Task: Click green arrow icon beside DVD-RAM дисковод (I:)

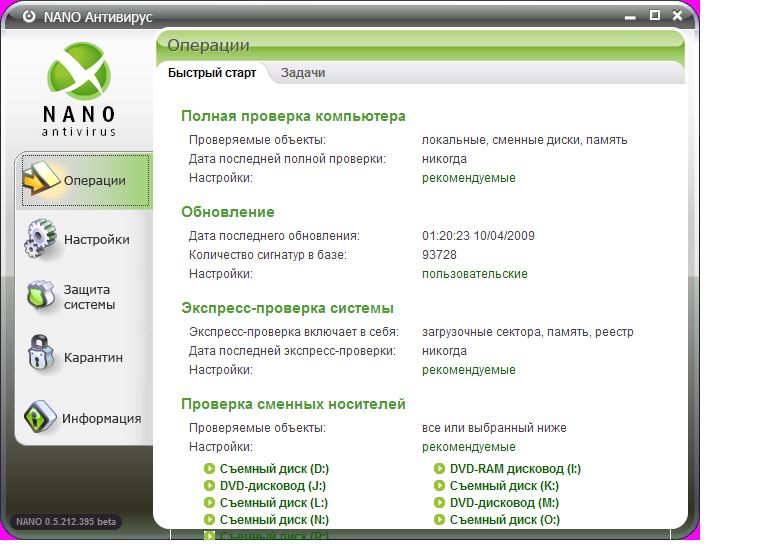Action: (440, 469)
